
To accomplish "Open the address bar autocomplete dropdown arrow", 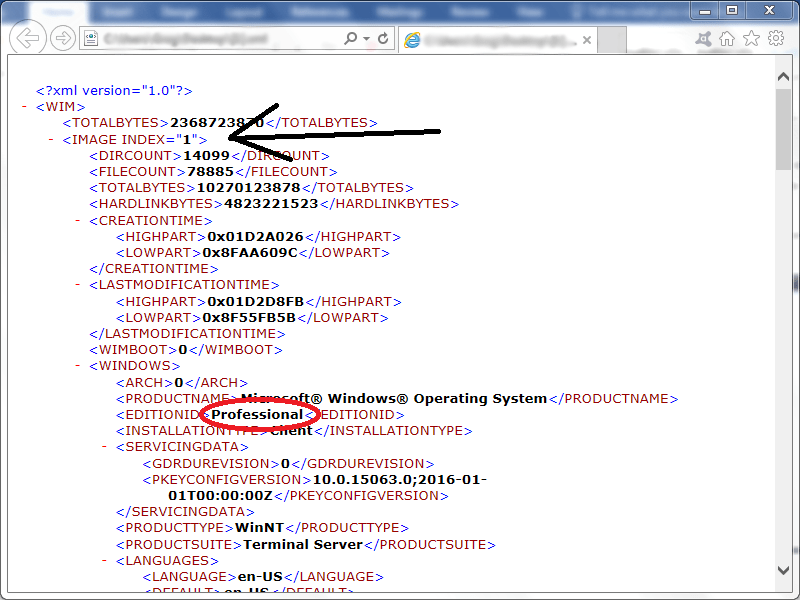I will click(x=367, y=38).
